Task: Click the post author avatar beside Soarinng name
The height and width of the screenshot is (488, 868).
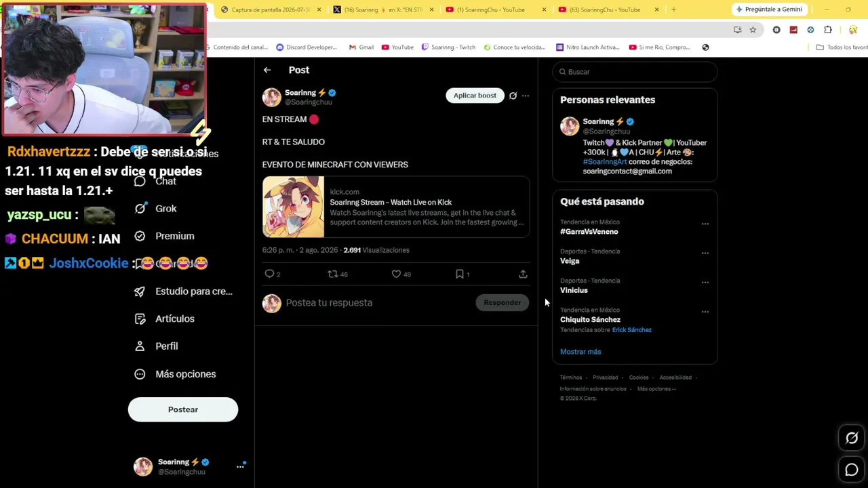Action: click(x=272, y=97)
